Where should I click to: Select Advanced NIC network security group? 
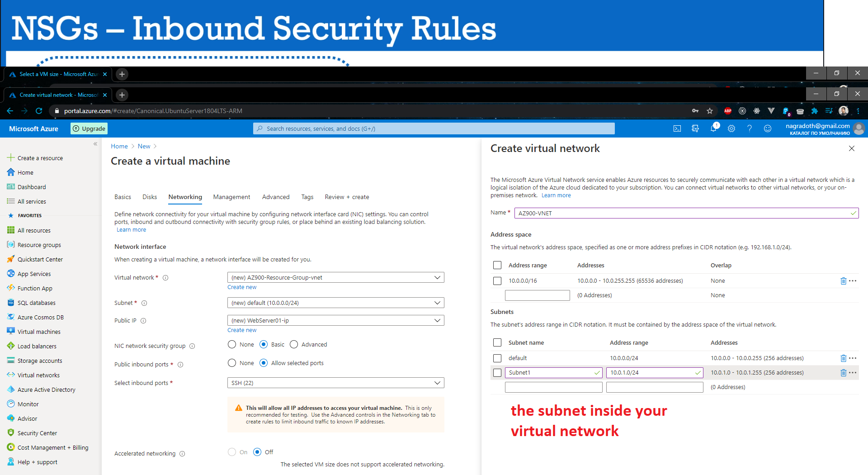(294, 344)
